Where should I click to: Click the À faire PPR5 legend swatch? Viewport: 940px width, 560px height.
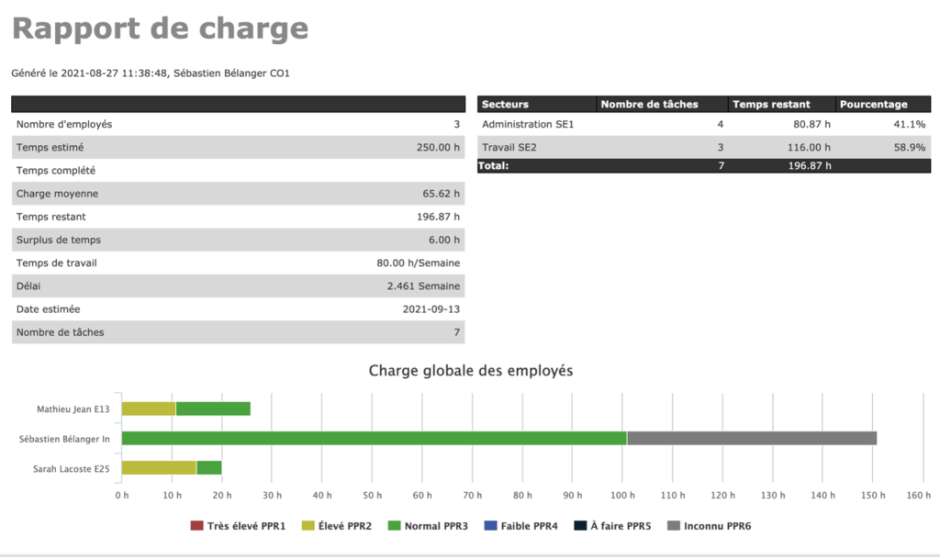[x=580, y=526]
